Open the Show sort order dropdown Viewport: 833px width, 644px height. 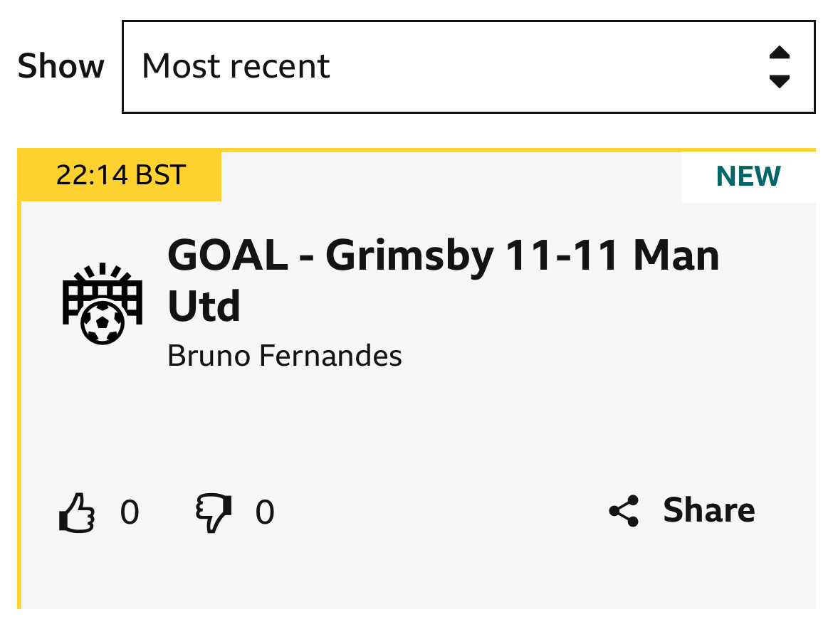468,67
